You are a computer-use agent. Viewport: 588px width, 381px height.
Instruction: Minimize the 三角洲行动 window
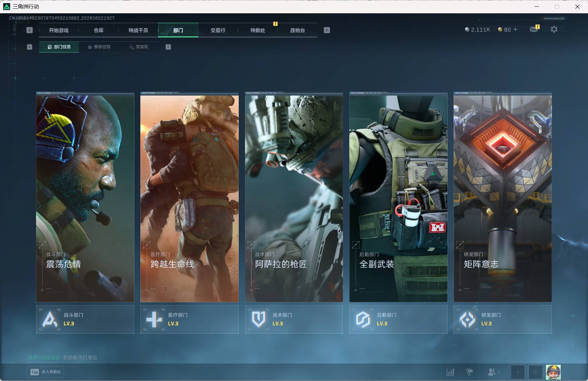536,6
